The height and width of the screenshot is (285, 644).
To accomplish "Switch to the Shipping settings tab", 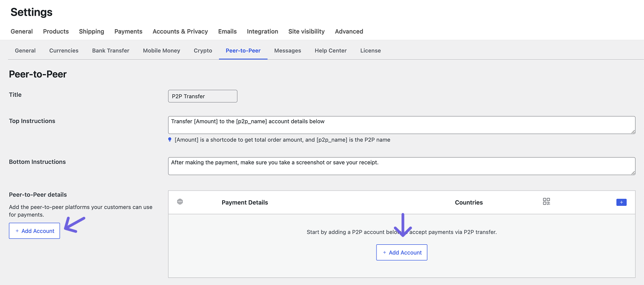I will pos(92,31).
